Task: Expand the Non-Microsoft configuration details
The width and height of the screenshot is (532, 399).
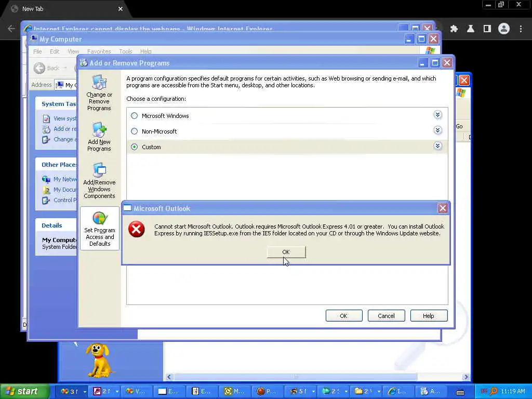Action: tap(437, 130)
